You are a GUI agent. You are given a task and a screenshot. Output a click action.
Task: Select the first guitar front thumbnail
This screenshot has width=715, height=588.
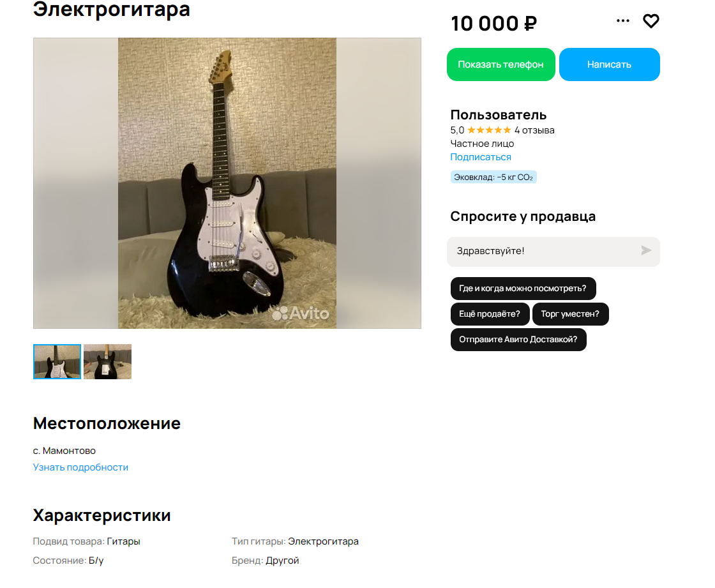57,362
